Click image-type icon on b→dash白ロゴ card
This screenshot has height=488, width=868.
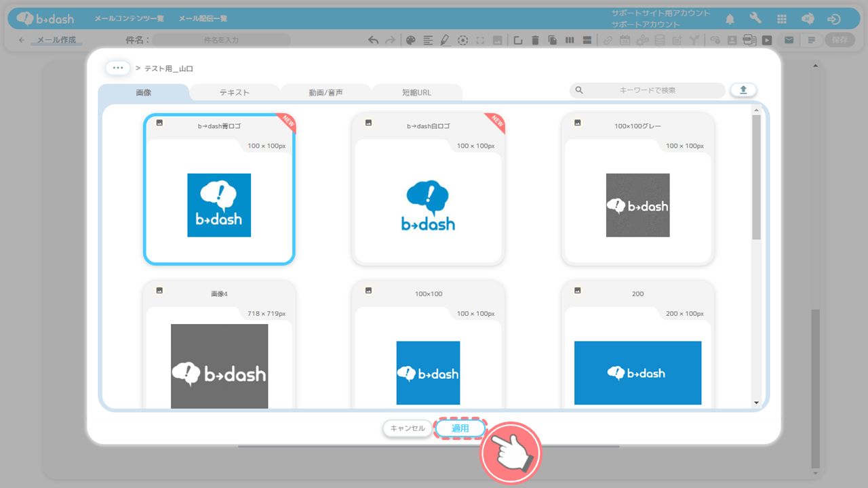[368, 123]
